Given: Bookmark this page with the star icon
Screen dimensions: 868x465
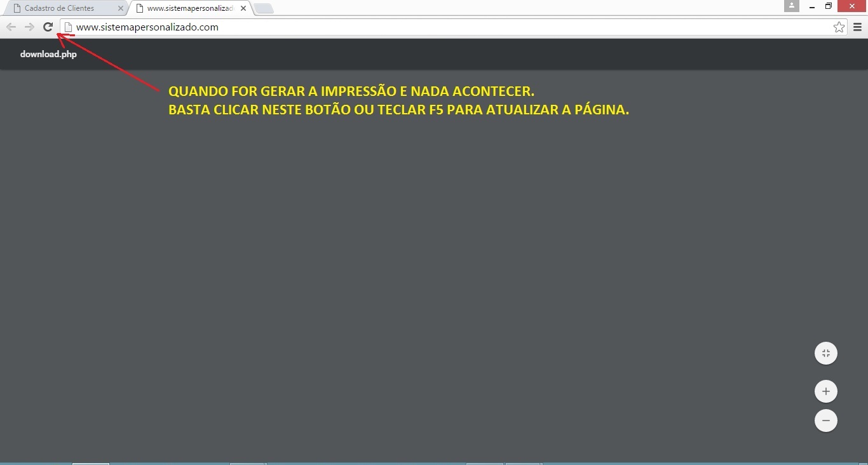Looking at the screenshot, I should pos(839,27).
